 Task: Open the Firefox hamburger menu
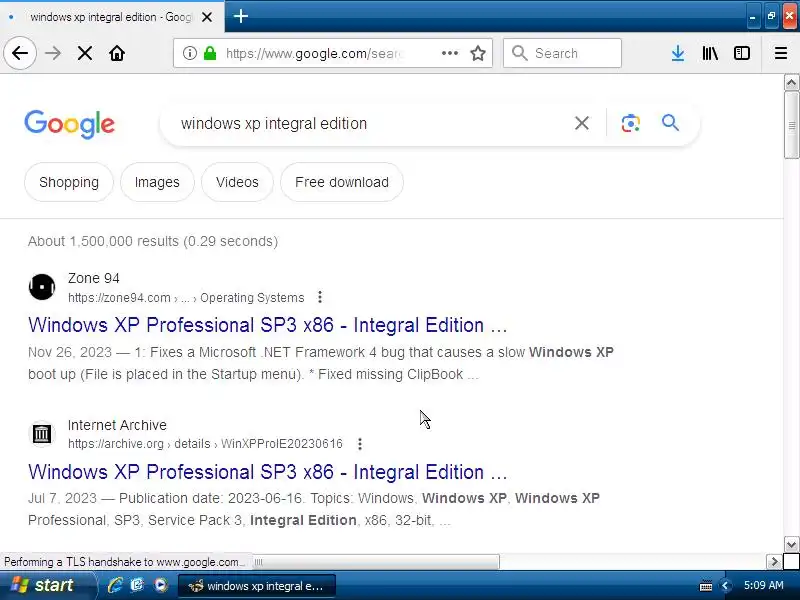tap(781, 53)
